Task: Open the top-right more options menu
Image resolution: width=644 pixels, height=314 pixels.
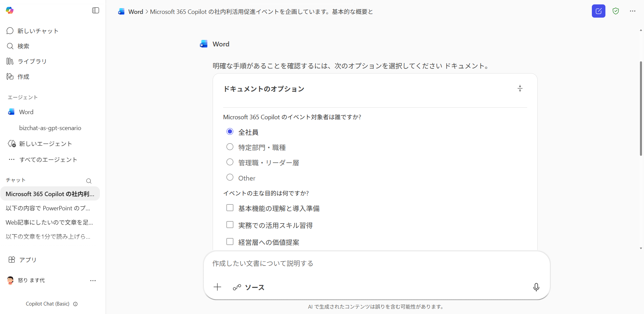Action: 632,11
